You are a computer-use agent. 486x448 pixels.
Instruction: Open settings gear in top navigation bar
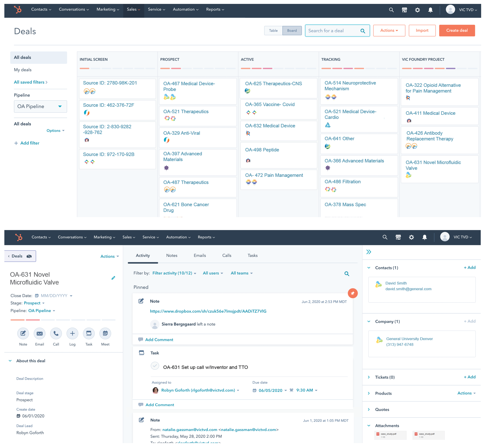point(417,10)
